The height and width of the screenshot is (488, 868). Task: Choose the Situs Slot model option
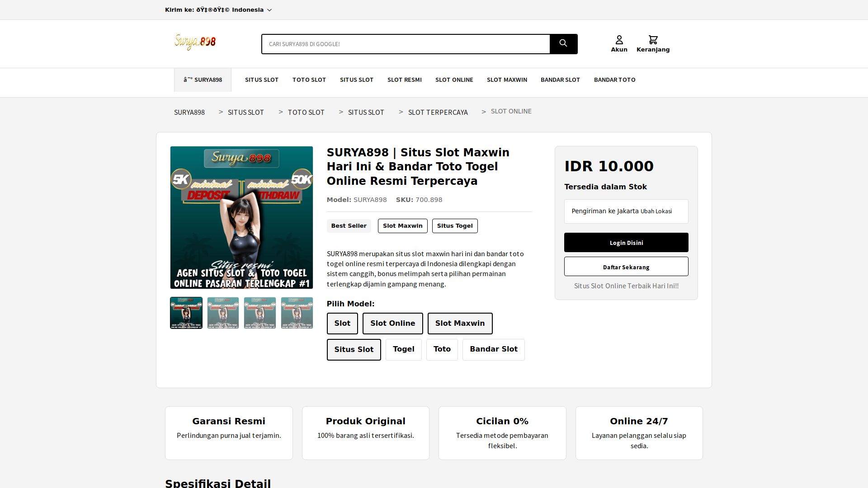[x=354, y=350]
